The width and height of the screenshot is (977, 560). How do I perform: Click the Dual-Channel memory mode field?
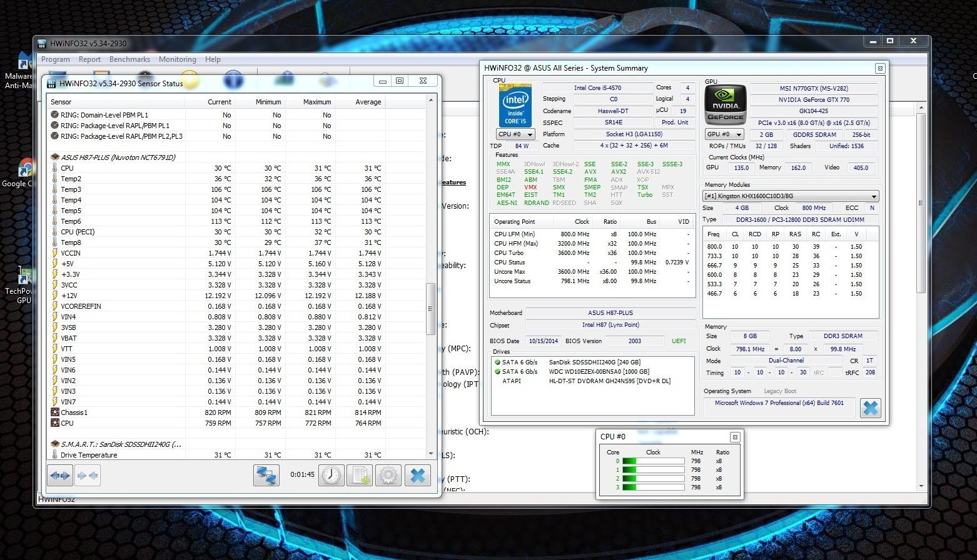click(786, 361)
